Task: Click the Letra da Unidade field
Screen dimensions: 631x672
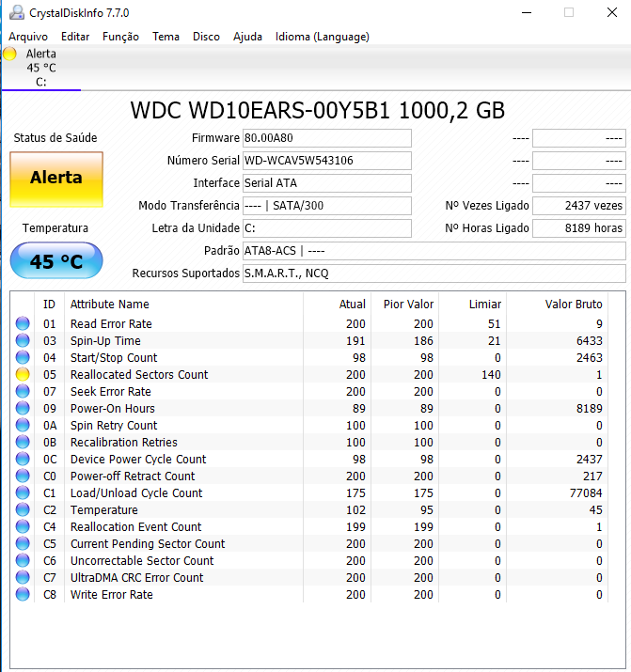Action: point(327,228)
